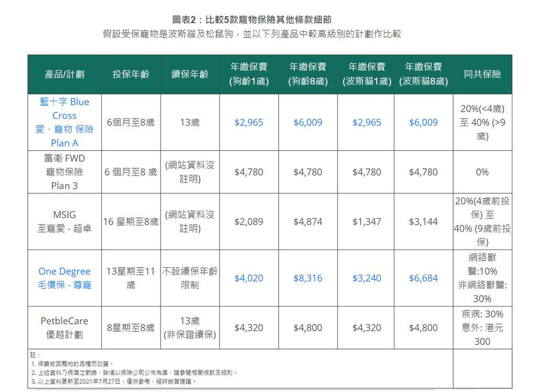Click note 3 以上資料更新至2021年7月27日
Image resolution: width=537 pixels, height=392 pixels.
click(114, 382)
